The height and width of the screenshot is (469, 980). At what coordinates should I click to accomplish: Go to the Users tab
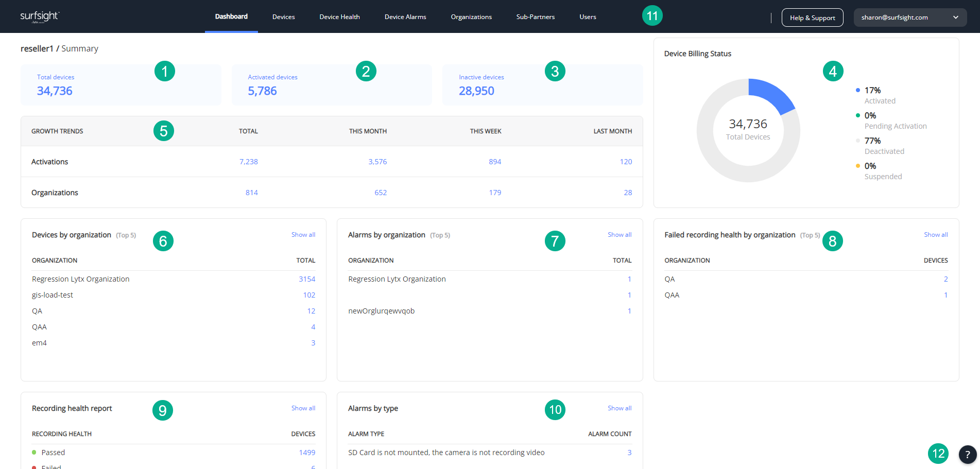(588, 17)
